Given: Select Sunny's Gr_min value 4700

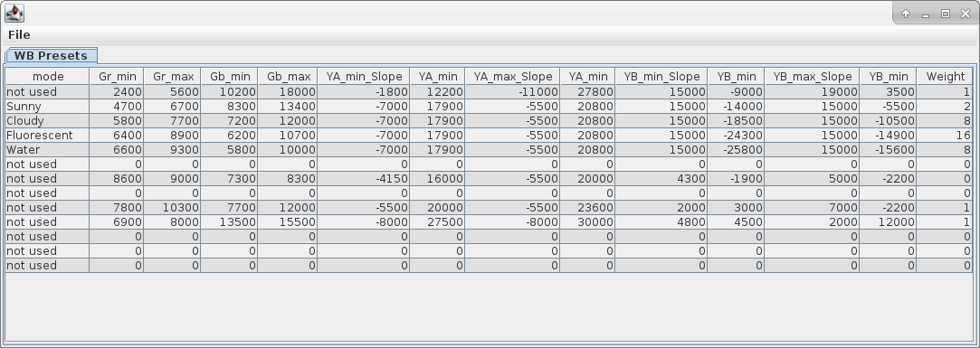Looking at the screenshot, I should click(117, 107).
